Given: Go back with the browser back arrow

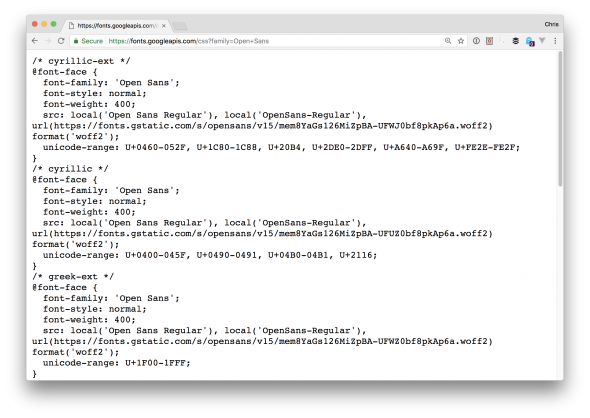Looking at the screenshot, I should click(x=35, y=41).
